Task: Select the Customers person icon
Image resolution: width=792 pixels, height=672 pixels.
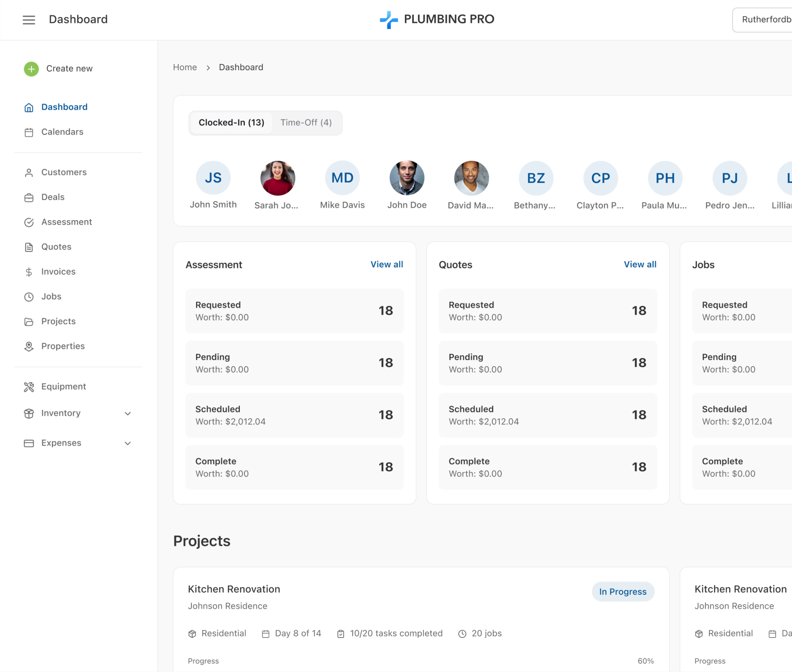Action: [29, 172]
